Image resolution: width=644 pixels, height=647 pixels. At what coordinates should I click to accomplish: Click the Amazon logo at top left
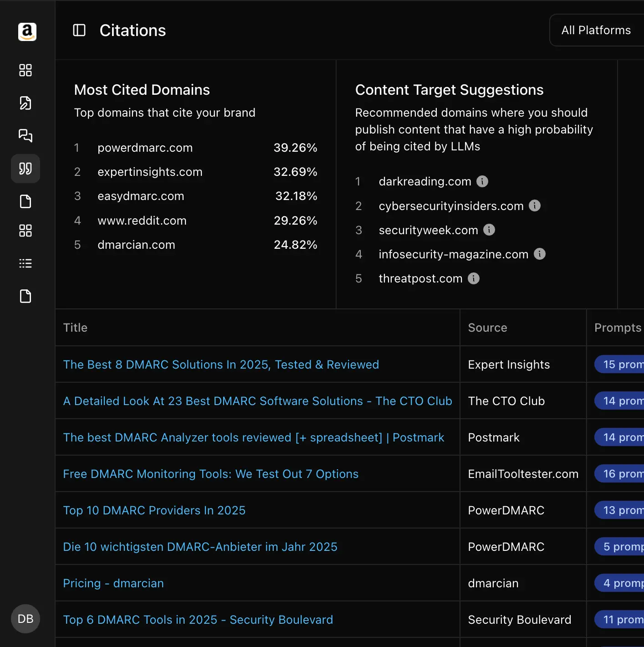tap(27, 32)
